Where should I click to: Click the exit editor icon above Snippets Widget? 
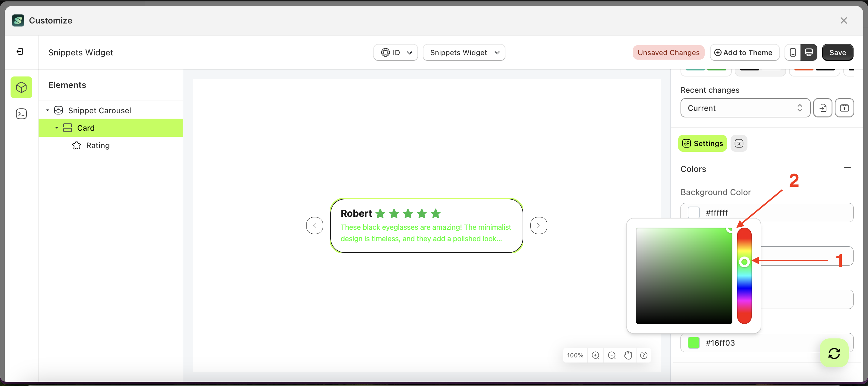pyautogui.click(x=20, y=52)
